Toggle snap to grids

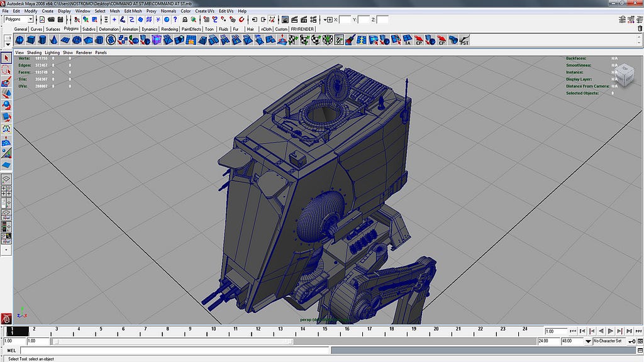[206, 19]
